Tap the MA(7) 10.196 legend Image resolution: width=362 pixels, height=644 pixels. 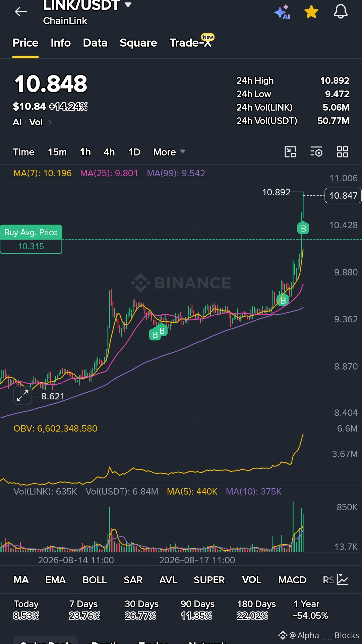tap(43, 173)
